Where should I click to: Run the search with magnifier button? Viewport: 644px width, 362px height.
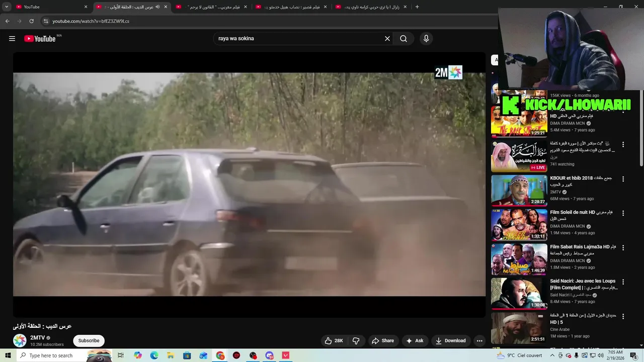tap(404, 39)
